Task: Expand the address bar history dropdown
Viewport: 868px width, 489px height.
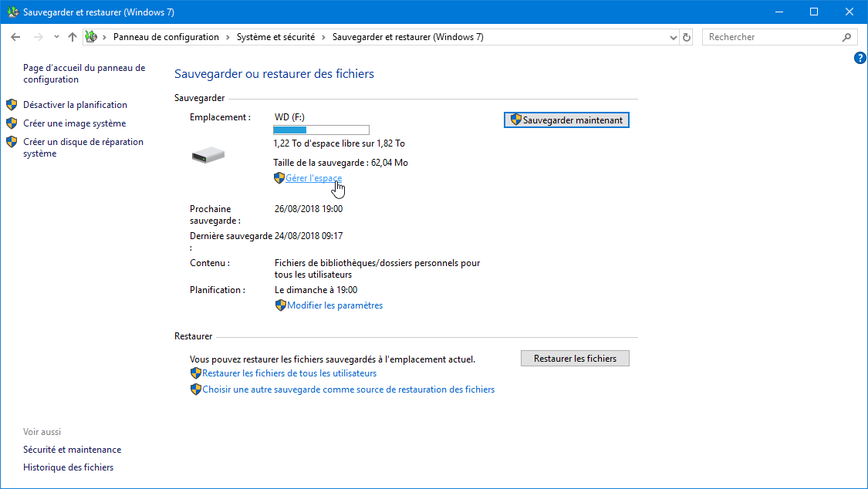Action: [673, 38]
